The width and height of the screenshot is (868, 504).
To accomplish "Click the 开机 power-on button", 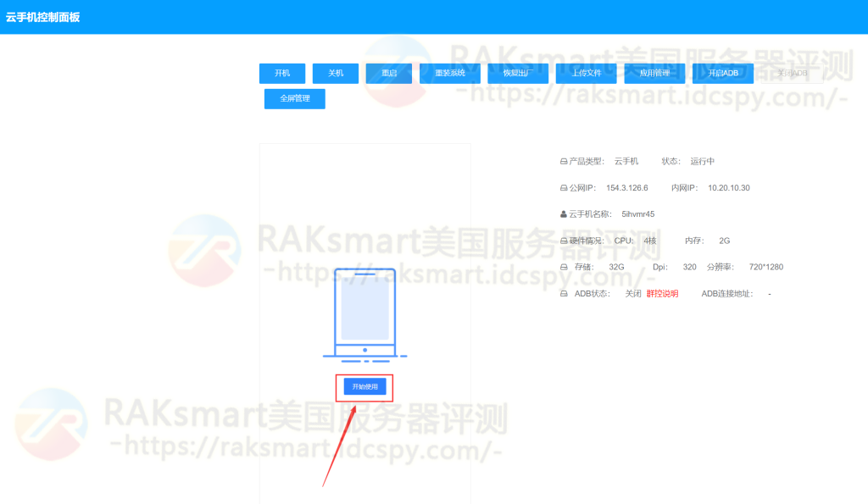I will coord(282,73).
